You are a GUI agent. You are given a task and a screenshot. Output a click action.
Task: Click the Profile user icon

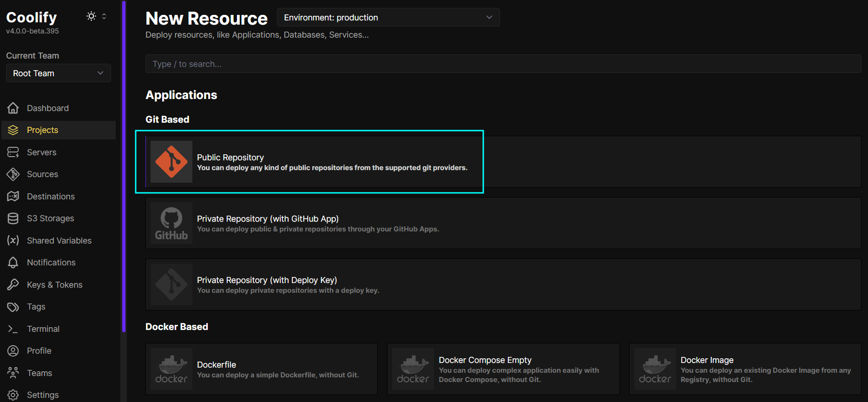[x=13, y=351]
